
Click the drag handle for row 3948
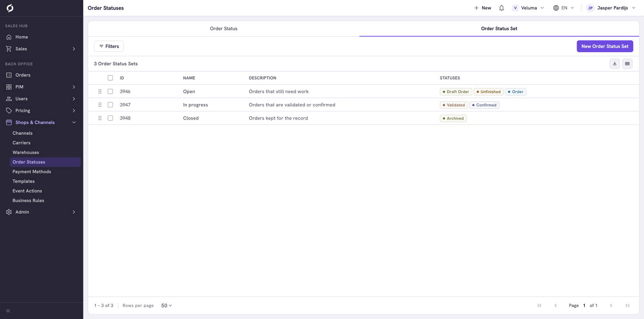[100, 118]
